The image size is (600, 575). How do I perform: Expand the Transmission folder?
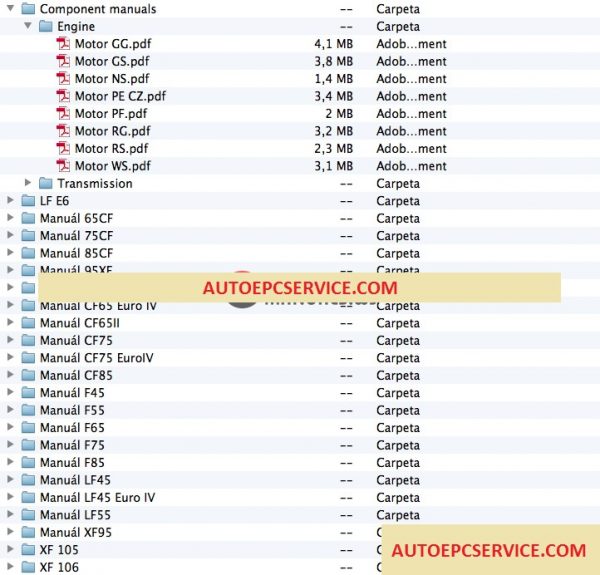[x=28, y=183]
